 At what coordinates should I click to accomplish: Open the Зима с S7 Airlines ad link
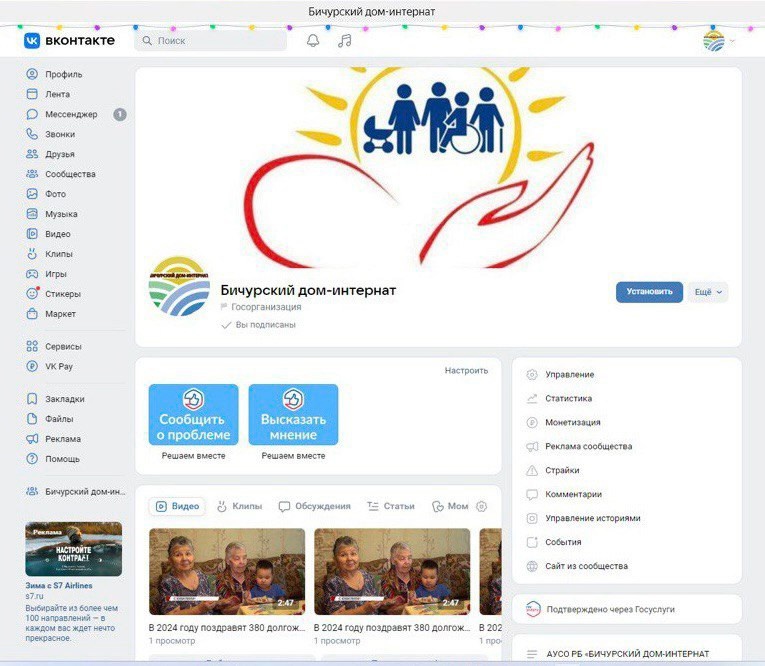pos(59,585)
